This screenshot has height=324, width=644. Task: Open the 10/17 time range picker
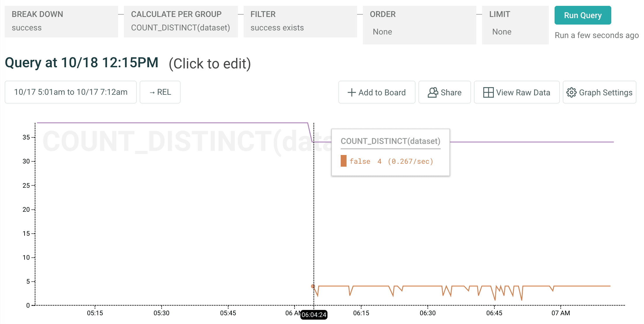[x=71, y=92]
